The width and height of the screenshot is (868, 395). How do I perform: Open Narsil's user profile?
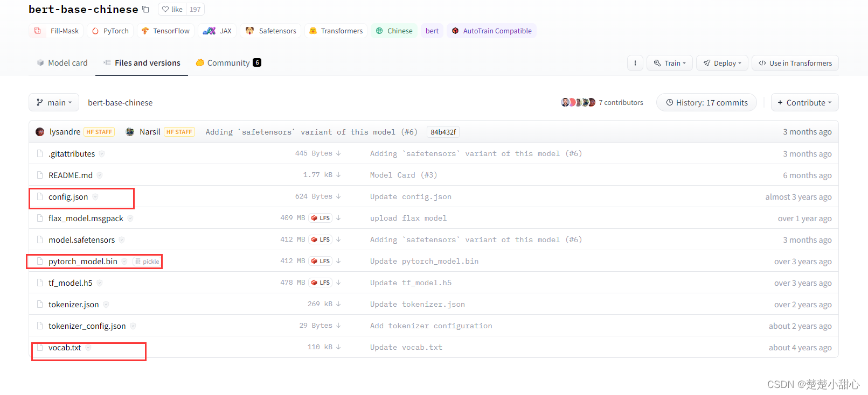150,132
